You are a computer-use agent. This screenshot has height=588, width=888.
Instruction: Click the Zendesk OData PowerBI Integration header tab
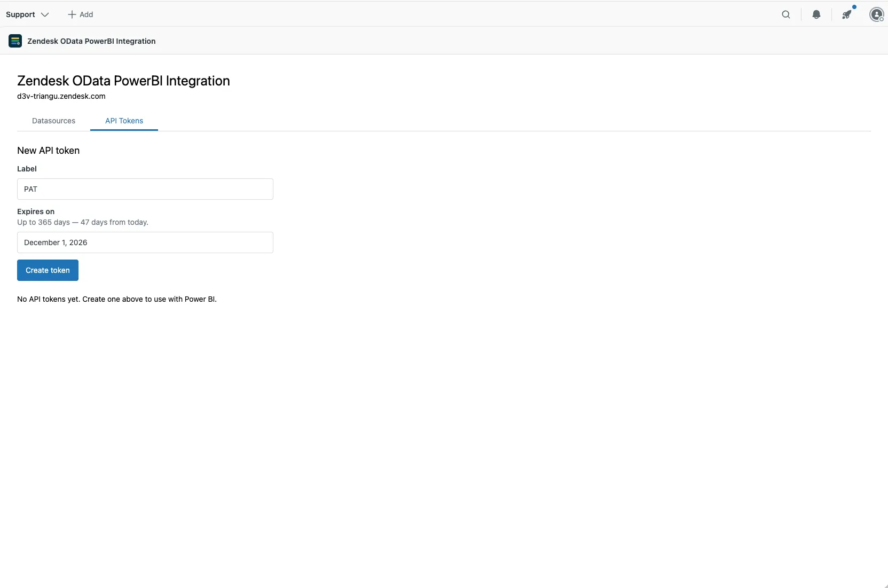pos(91,41)
